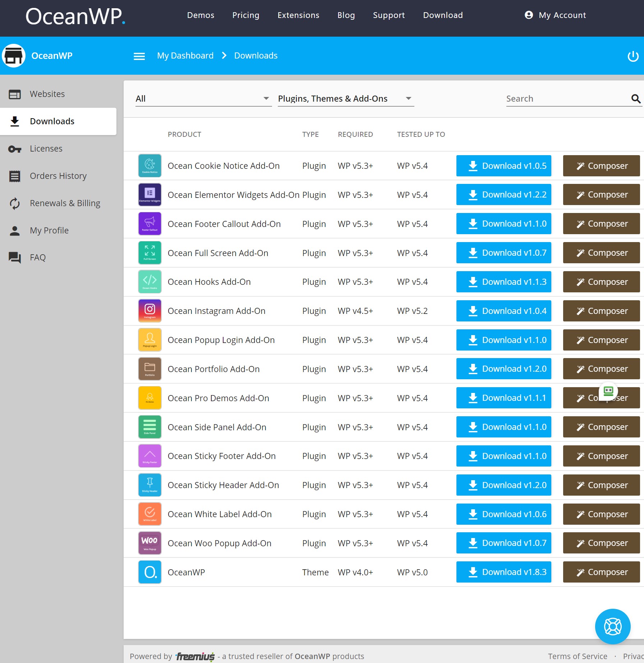Image resolution: width=644 pixels, height=663 pixels.
Task: Click the search magnifier icon
Action: [635, 98]
